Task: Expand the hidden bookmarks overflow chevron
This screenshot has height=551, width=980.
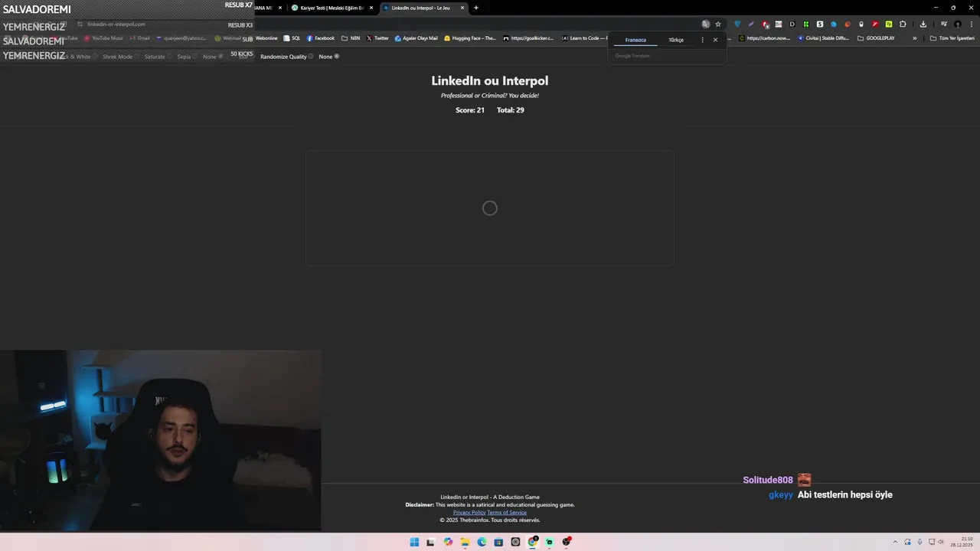Action: point(914,38)
